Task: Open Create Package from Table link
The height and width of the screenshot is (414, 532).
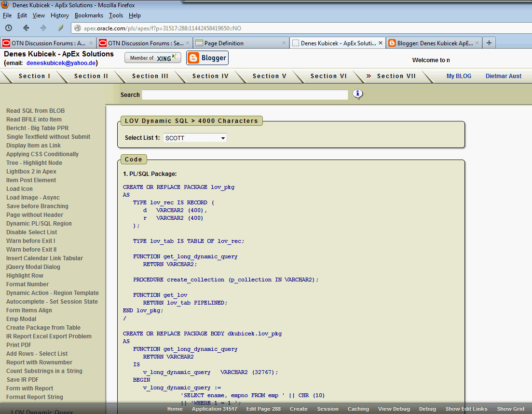Action: pyautogui.click(x=43, y=328)
